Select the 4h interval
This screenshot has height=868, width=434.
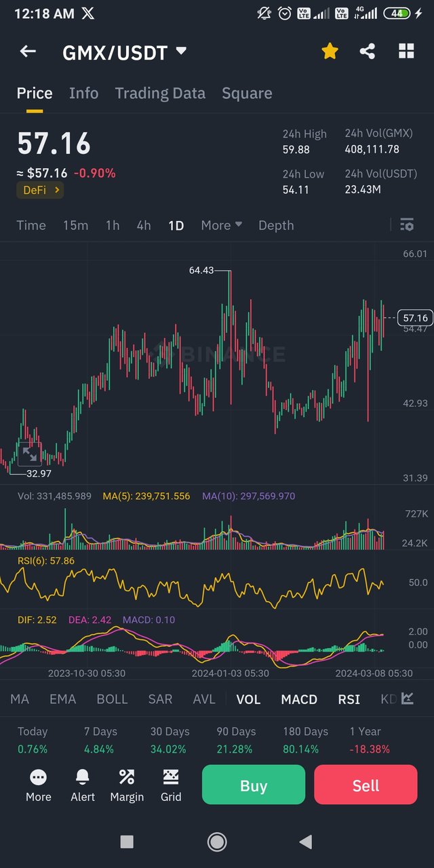pyautogui.click(x=144, y=225)
